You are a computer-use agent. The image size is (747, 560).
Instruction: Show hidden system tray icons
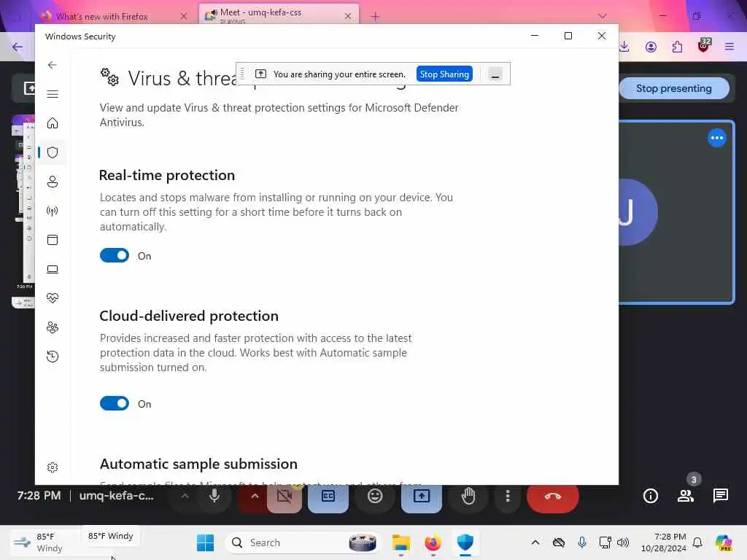pos(535,542)
